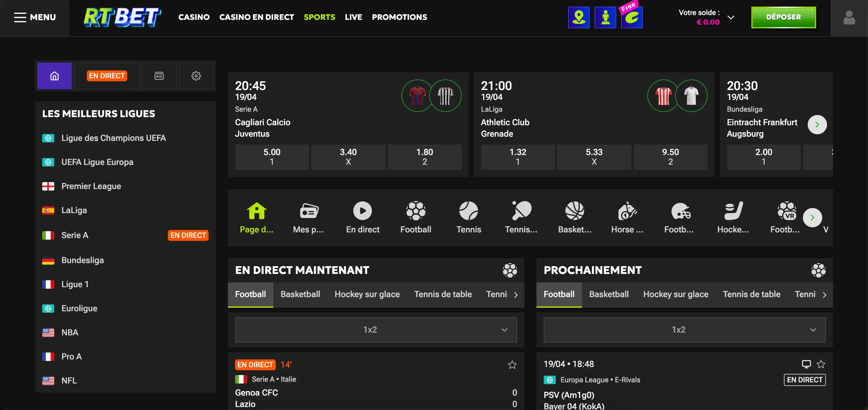Select the En direct play icon
The image size is (868, 410).
(363, 217)
